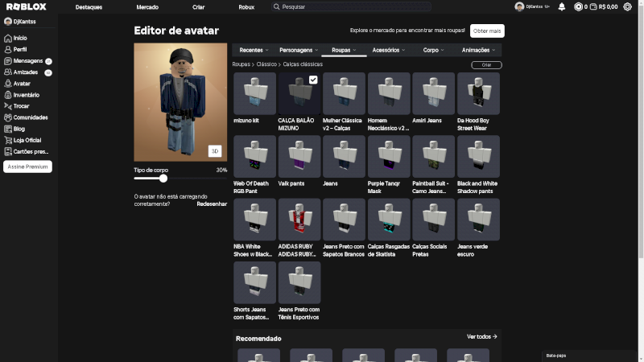The image size is (644, 362).
Task: Click the Obter mais button
Action: (487, 31)
